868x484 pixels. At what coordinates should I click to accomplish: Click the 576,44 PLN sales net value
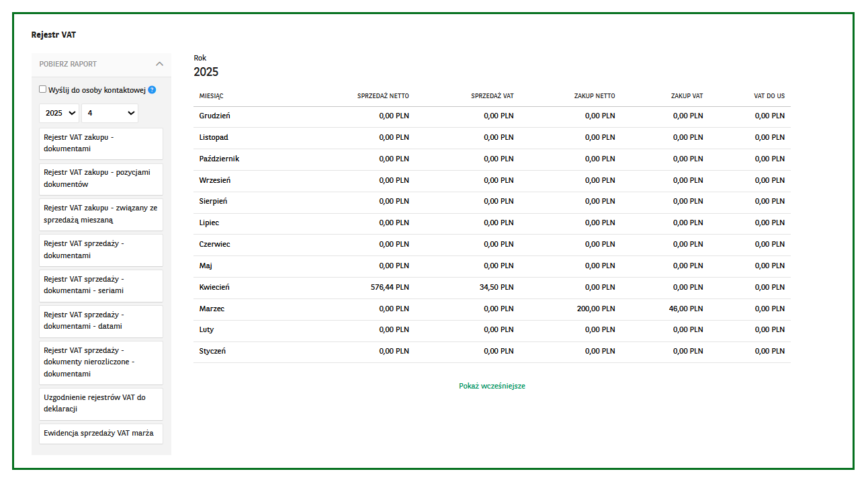click(390, 287)
